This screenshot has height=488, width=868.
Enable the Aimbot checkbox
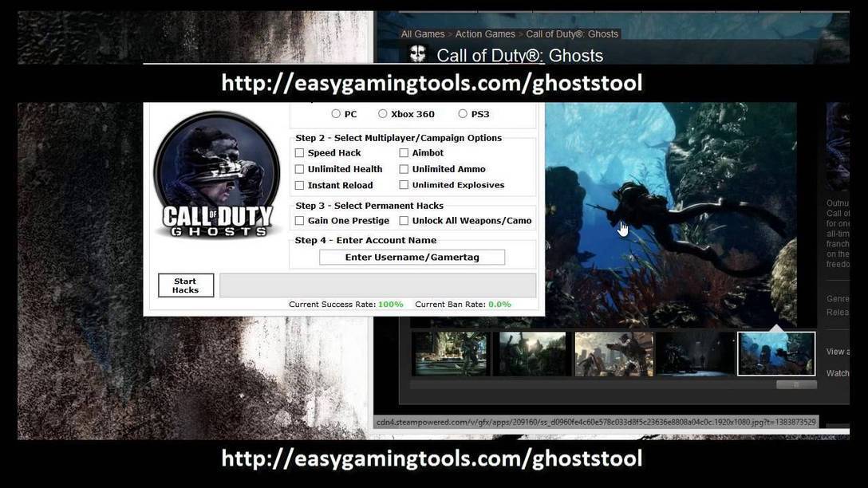coord(404,153)
